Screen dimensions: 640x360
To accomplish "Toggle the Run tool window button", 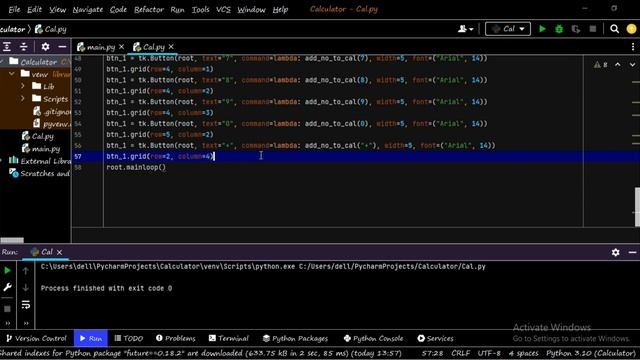I will pyautogui.click(x=91, y=338).
